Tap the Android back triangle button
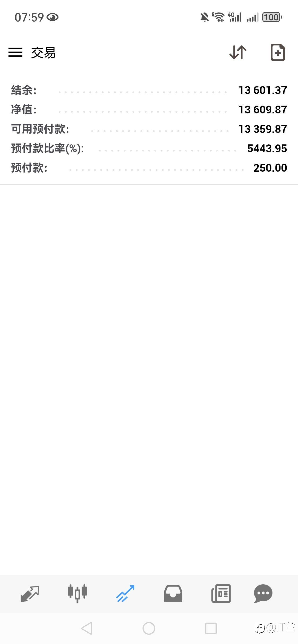The height and width of the screenshot is (644, 298). click(87, 628)
